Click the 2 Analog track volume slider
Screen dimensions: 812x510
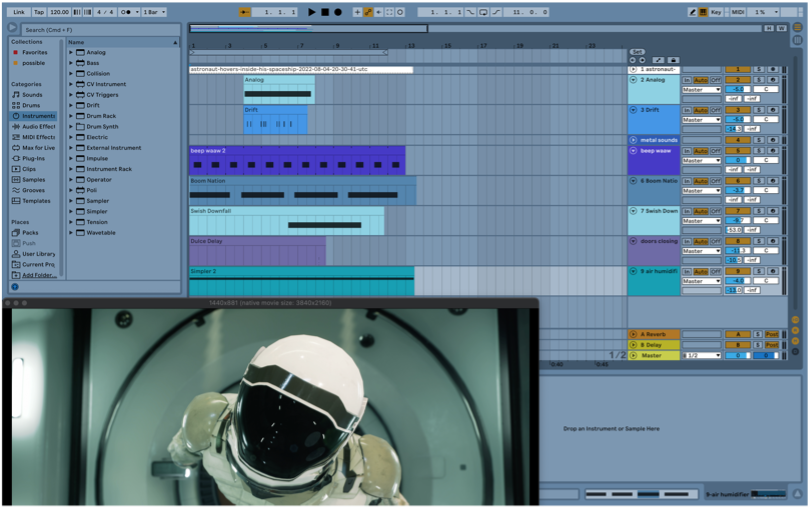738,89
